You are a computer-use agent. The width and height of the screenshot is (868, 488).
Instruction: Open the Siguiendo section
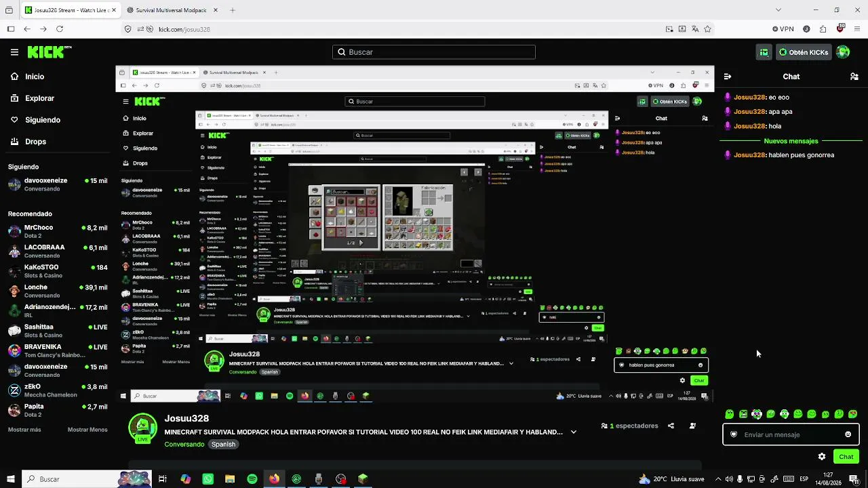[x=35, y=120]
